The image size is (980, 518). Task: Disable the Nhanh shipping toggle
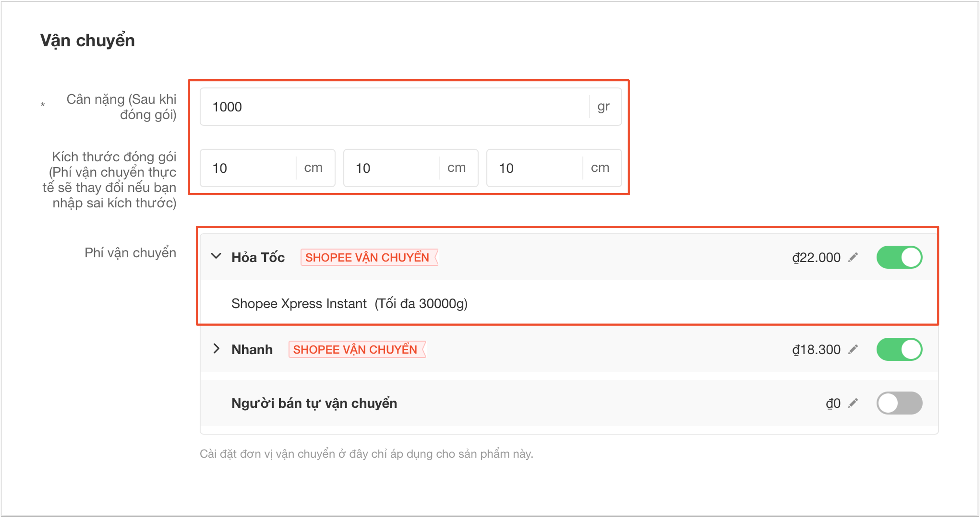coord(899,350)
